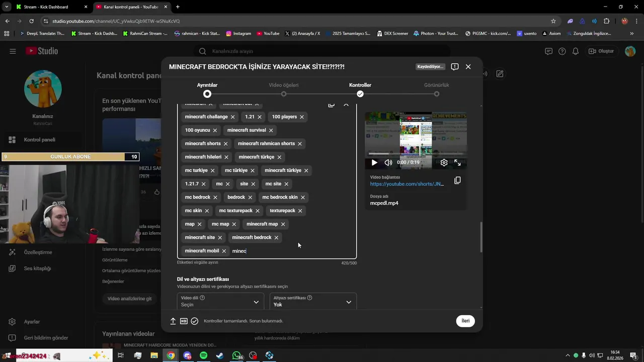Click the "İleri" button
The height and width of the screenshot is (362, 644).
point(465,321)
